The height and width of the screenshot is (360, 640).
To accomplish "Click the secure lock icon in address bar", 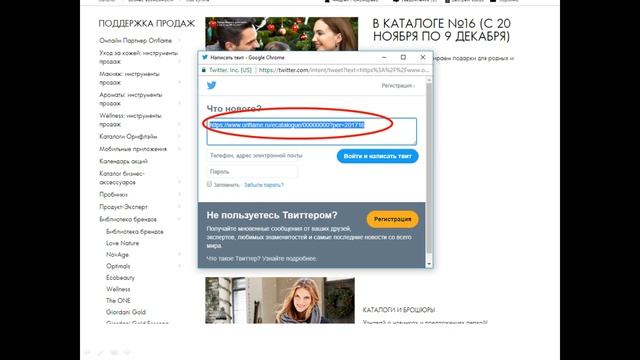I will pyautogui.click(x=204, y=70).
